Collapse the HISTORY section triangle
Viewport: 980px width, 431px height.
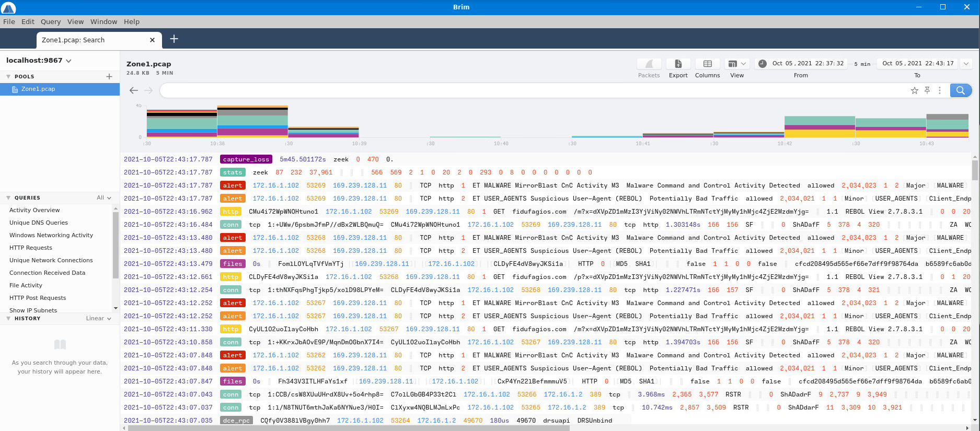pos(8,319)
